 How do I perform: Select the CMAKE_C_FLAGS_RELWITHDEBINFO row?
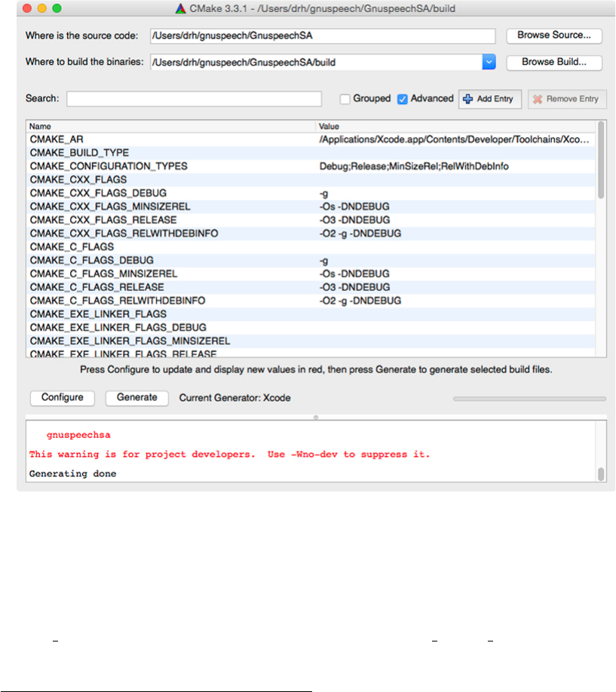[x=311, y=301]
